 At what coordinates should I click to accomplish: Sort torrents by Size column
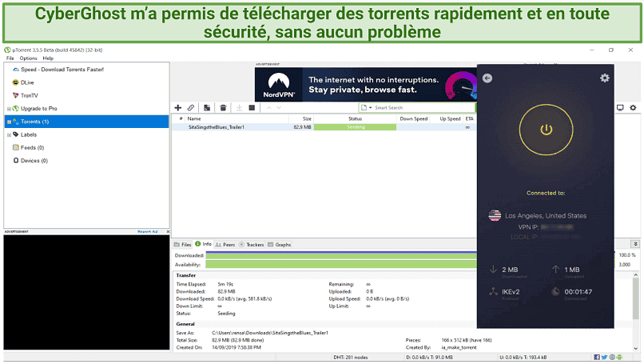[301, 118]
